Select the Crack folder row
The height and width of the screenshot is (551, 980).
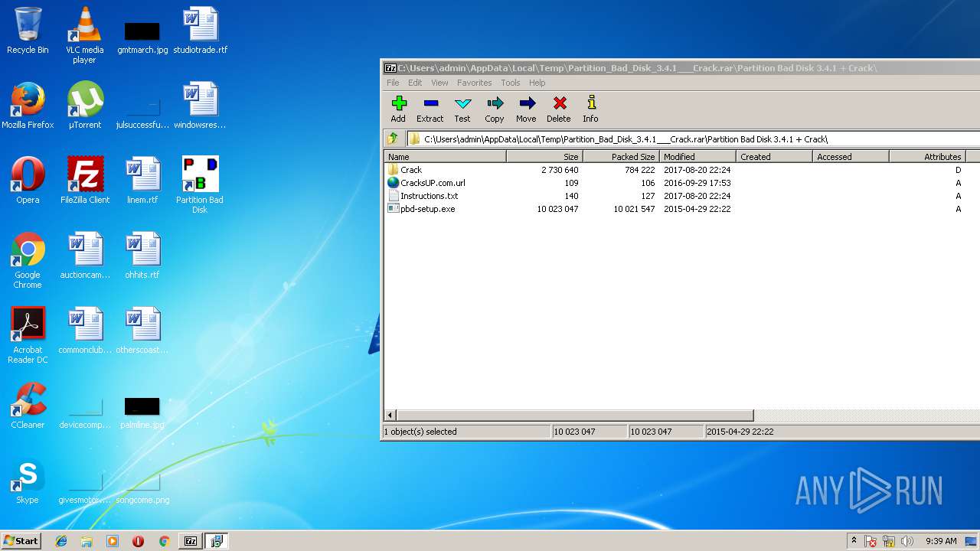(681, 170)
